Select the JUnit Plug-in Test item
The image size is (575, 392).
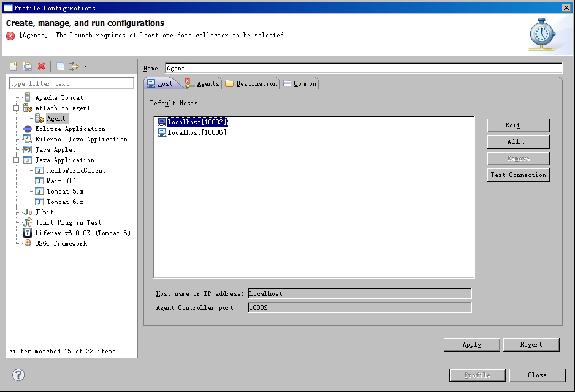68,222
